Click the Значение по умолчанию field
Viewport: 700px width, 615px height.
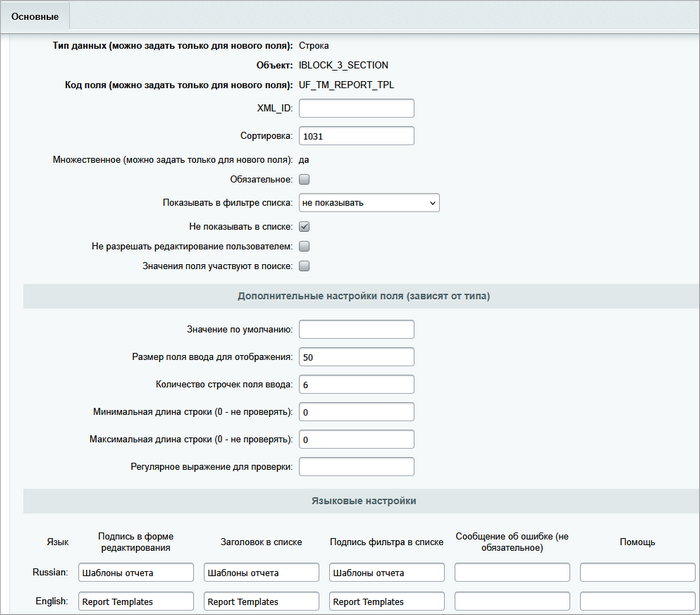coord(356,330)
